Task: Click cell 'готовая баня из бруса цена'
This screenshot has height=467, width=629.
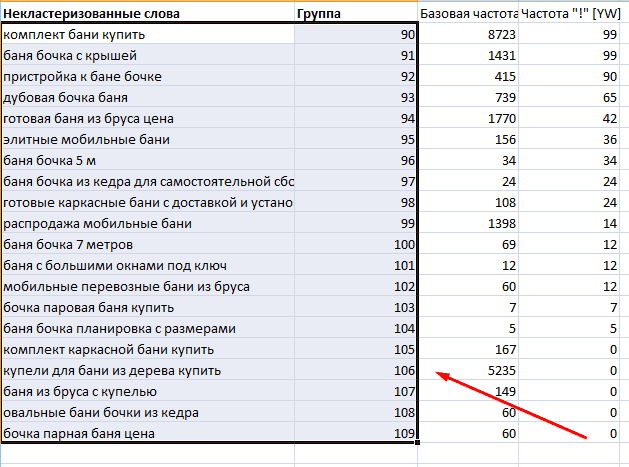Action: pos(148,118)
